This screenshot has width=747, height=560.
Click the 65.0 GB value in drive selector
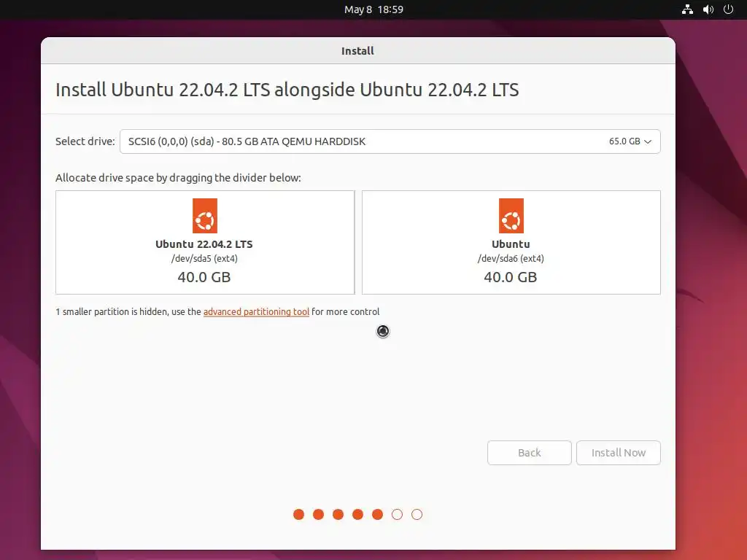(x=624, y=141)
